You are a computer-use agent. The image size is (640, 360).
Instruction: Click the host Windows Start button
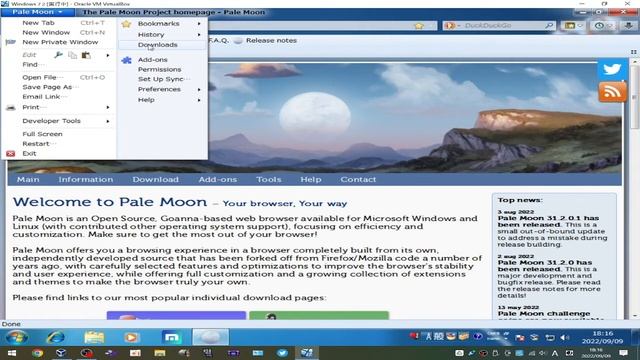(x=12, y=353)
